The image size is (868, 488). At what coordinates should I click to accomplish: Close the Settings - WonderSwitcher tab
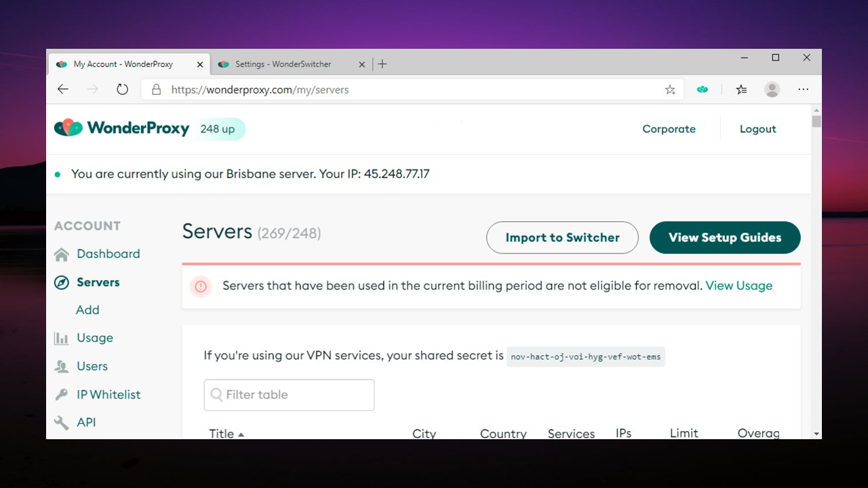(x=361, y=64)
